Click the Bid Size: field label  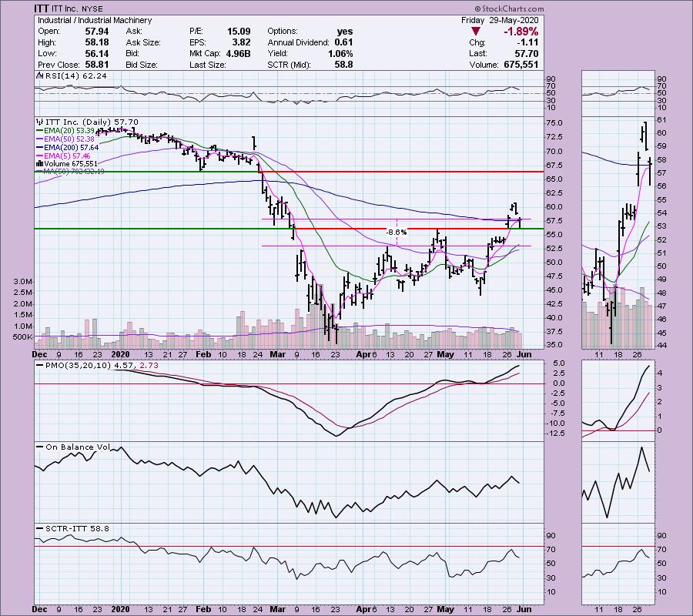142,65
